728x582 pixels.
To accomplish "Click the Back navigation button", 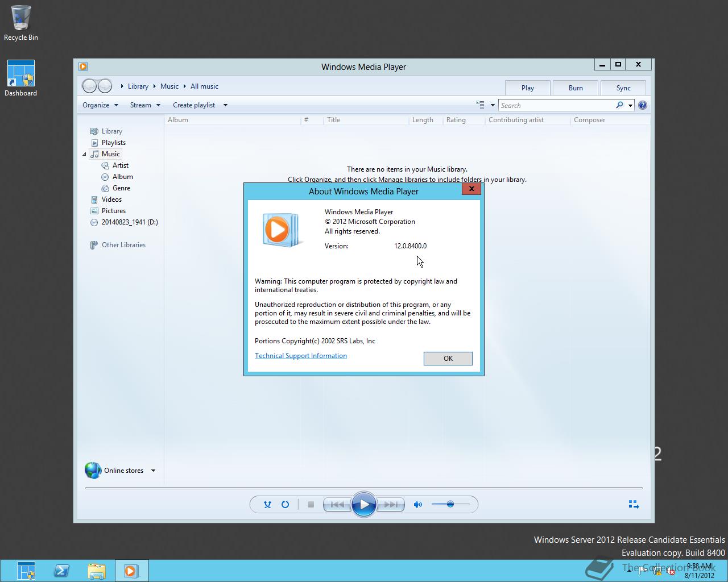I will tap(89, 86).
